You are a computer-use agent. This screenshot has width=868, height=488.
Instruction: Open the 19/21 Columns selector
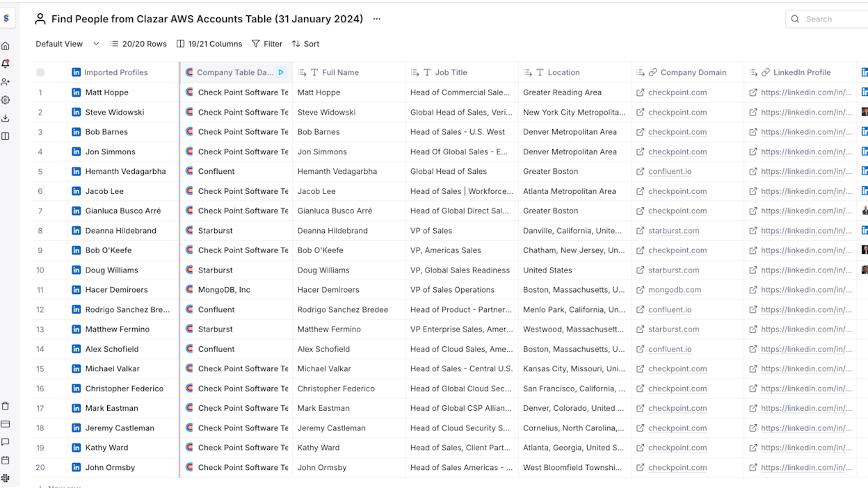(x=209, y=44)
